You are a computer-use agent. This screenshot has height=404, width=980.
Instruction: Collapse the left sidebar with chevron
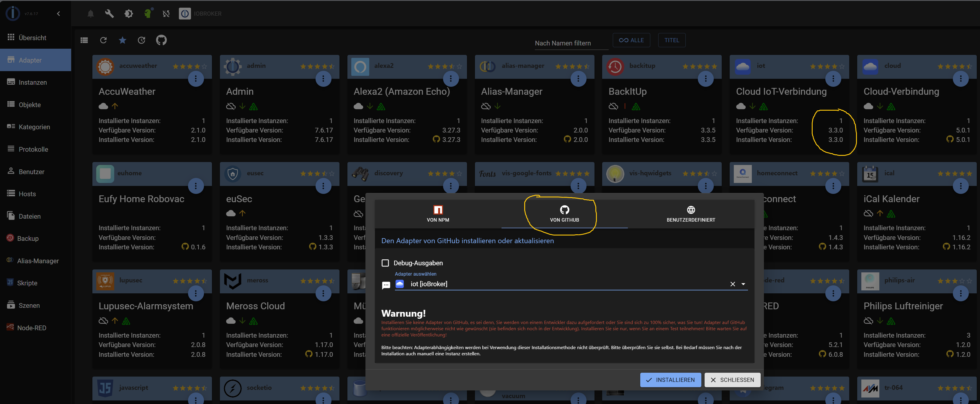(x=58, y=14)
